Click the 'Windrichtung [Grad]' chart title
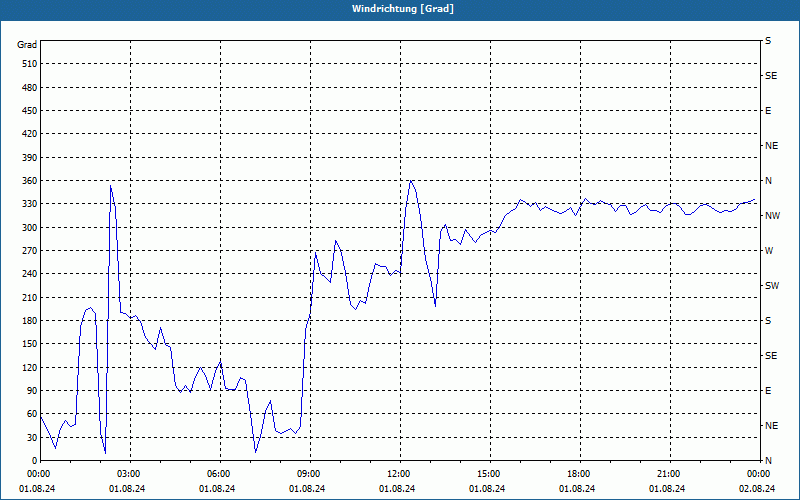The height and width of the screenshot is (500, 800). point(403,9)
